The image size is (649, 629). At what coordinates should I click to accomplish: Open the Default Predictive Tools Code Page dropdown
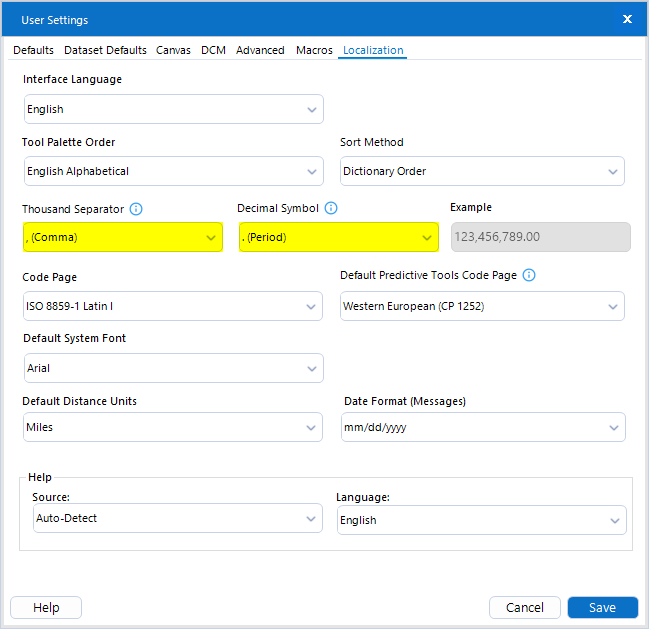click(482, 306)
